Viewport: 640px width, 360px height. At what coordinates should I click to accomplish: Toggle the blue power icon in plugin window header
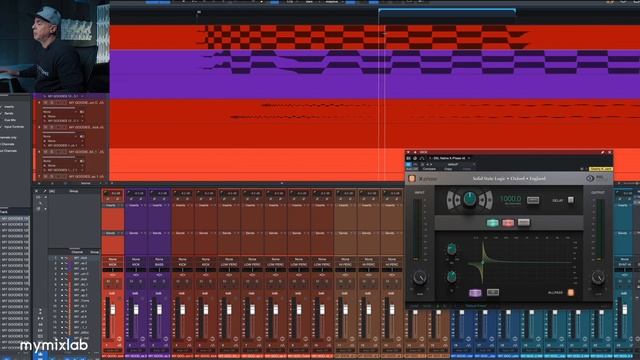point(409,164)
